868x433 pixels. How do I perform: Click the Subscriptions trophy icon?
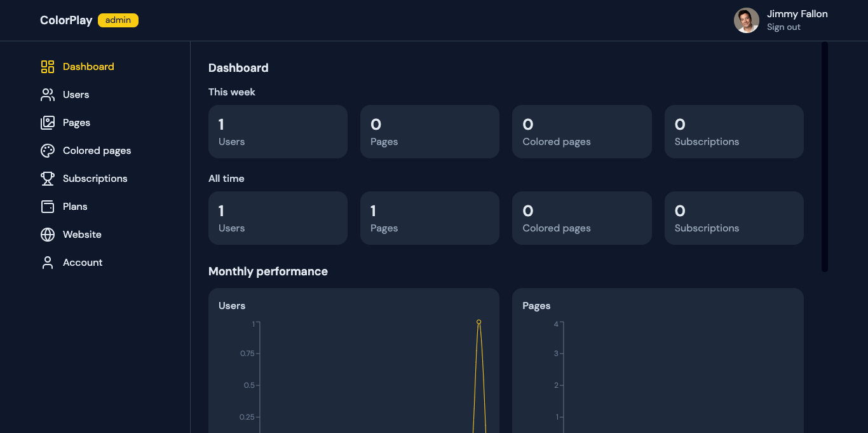click(48, 179)
